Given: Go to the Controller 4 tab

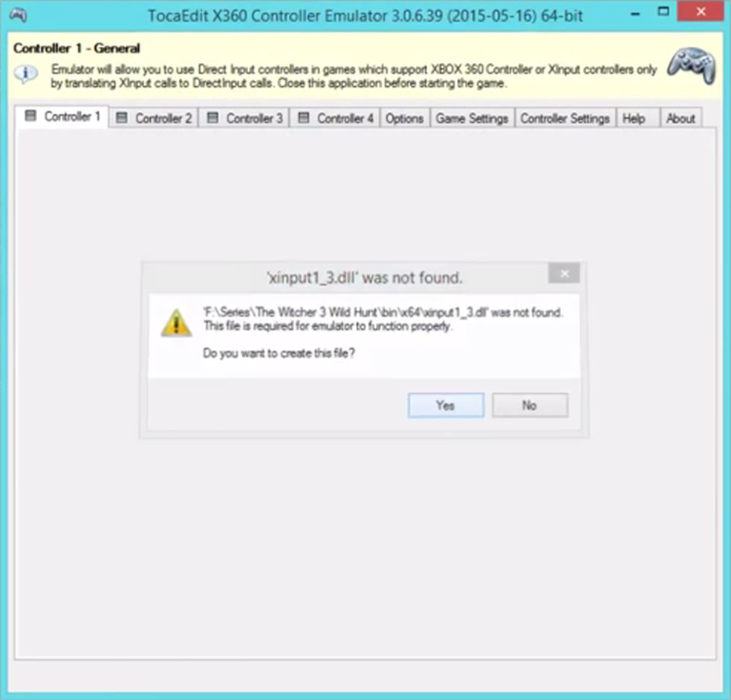Looking at the screenshot, I should pos(336,118).
